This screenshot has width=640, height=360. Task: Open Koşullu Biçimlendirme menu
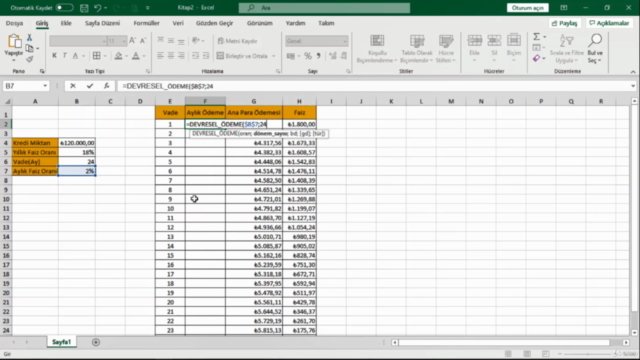click(x=377, y=49)
